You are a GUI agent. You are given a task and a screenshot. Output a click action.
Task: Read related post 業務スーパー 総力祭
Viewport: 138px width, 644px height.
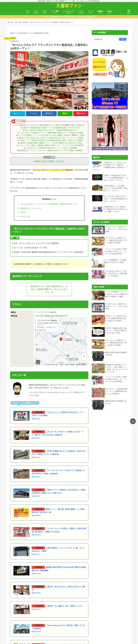point(49,512)
